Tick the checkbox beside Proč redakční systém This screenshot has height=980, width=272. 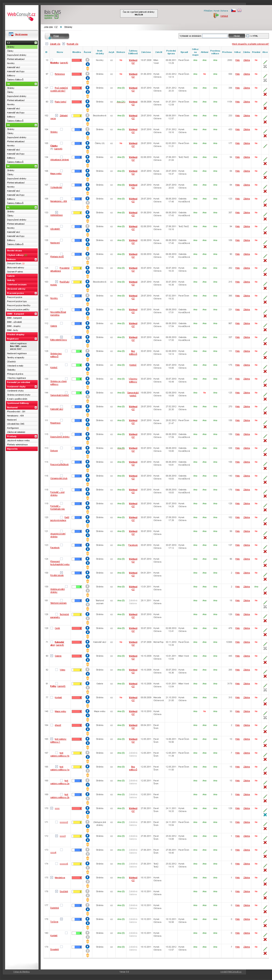(52, 88)
